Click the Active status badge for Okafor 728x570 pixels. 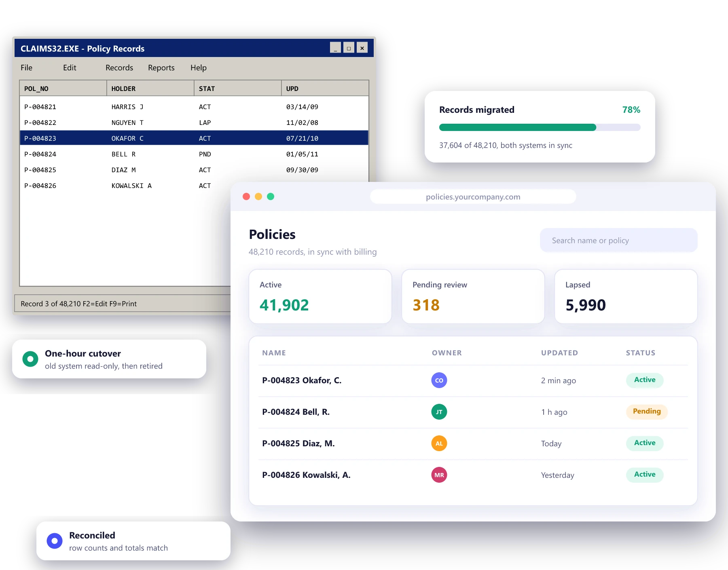645,380
